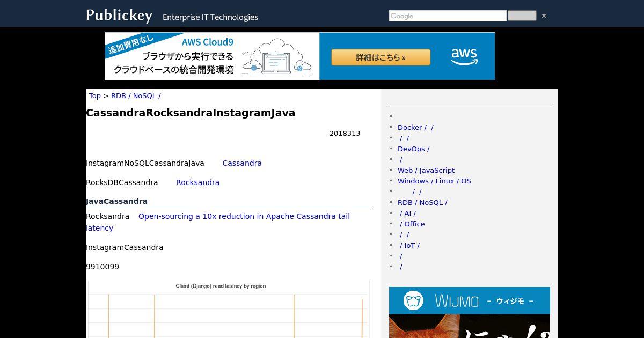The height and width of the screenshot is (338, 644).
Task: Click the Wijmo logo icon
Action: (414, 300)
